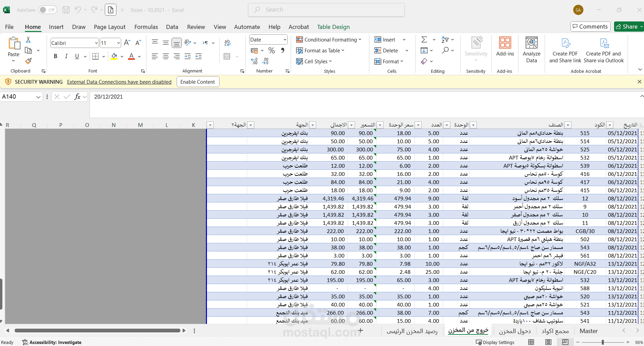Image resolution: width=644 pixels, height=346 pixels.
Task: Open the Page Layout ribbon tab
Action: point(110,27)
